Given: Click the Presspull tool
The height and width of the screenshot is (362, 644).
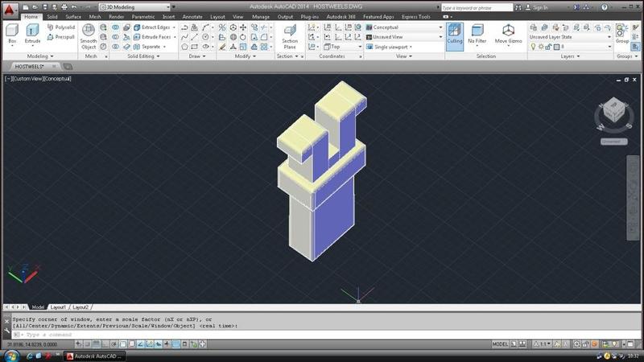Looking at the screenshot, I should pyautogui.click(x=60, y=37).
